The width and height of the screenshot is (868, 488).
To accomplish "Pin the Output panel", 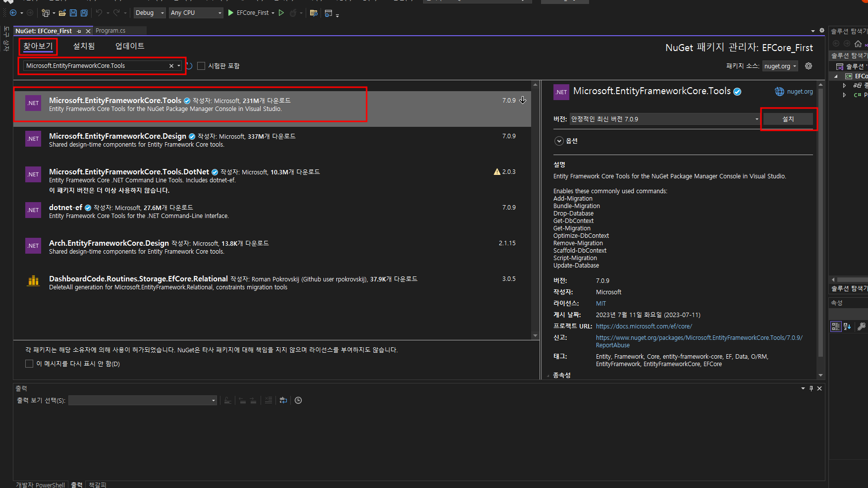I will pos(811,388).
